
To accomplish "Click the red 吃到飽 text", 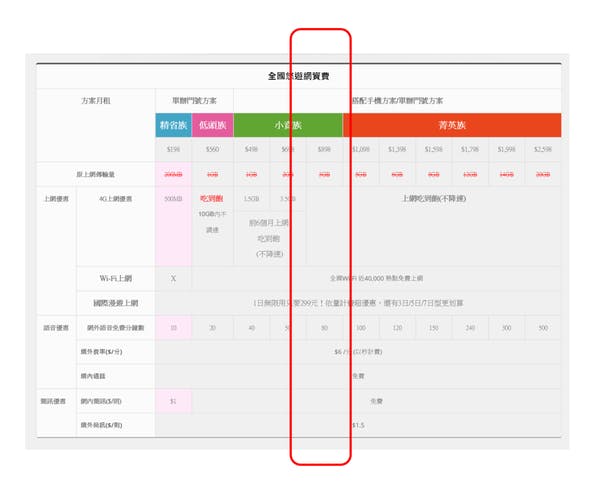I will [x=212, y=199].
